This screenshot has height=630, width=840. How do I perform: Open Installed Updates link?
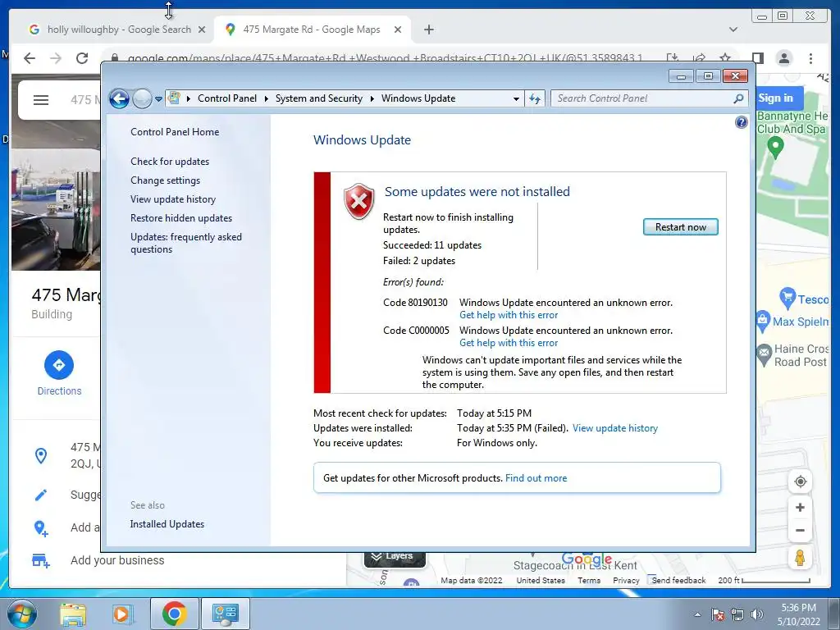[167, 524]
